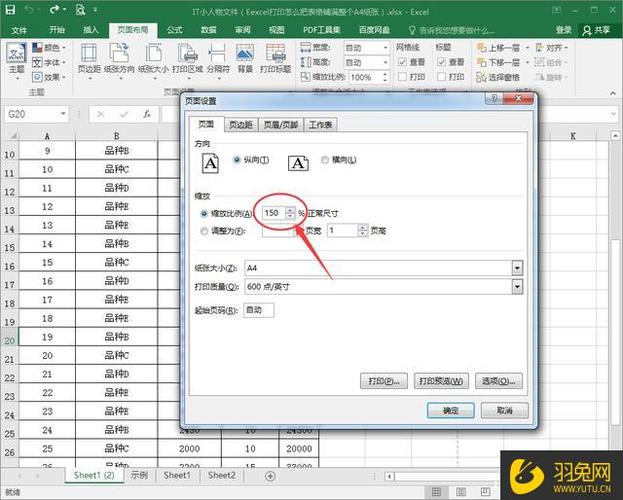The image size is (623, 500).
Task: Select the 缩放比例 scaling radio button
Action: click(x=204, y=213)
